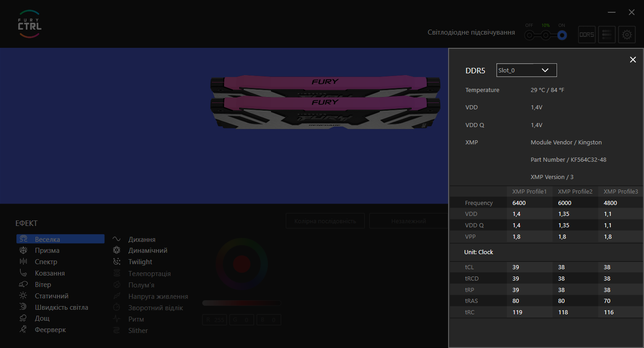Image resolution: width=644 pixels, height=348 pixels.
Task: Set LED backlight to OFF
Action: (x=529, y=35)
